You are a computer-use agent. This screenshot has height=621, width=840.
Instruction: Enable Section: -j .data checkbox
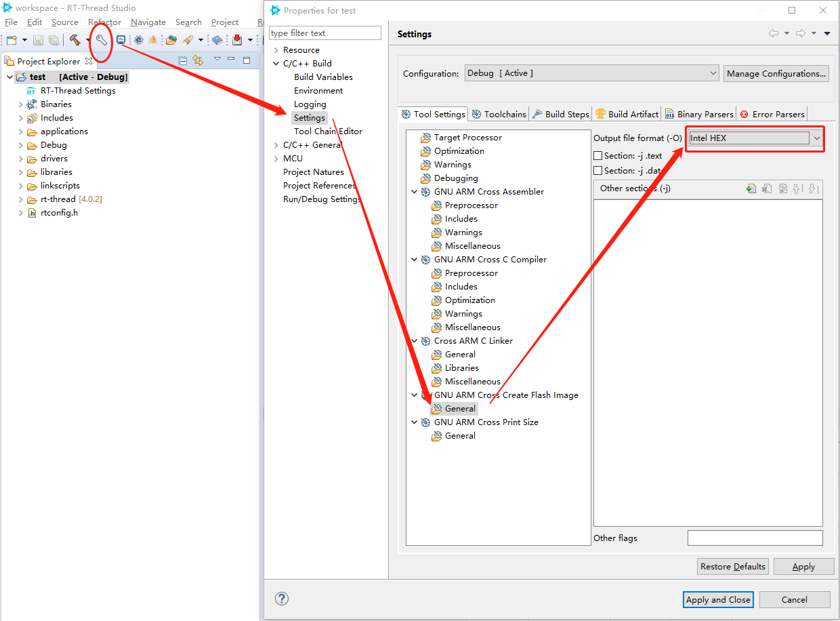point(597,171)
